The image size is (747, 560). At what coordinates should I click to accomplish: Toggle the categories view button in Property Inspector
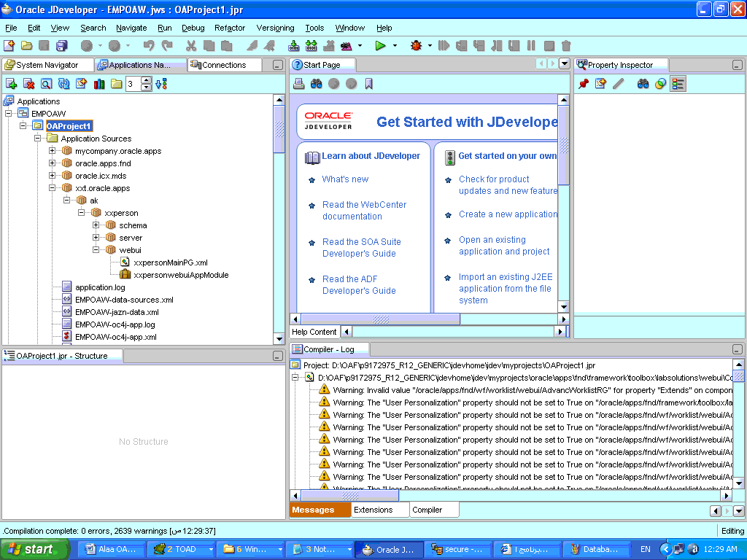[678, 85]
